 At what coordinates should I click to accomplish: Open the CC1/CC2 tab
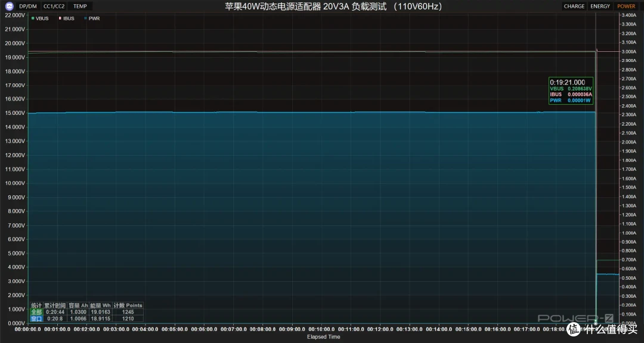(x=54, y=6)
